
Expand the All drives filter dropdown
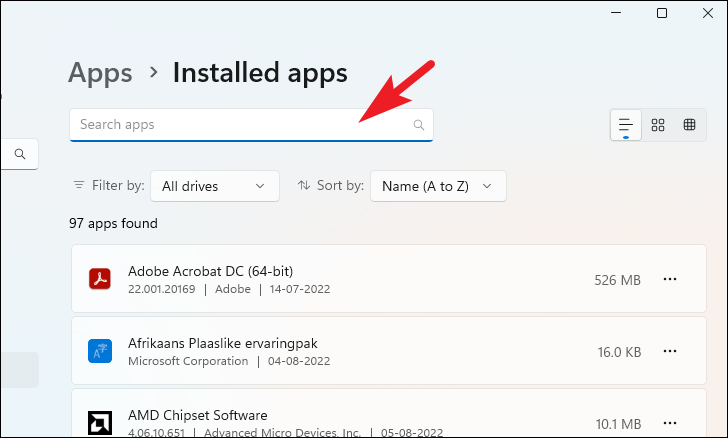(214, 186)
